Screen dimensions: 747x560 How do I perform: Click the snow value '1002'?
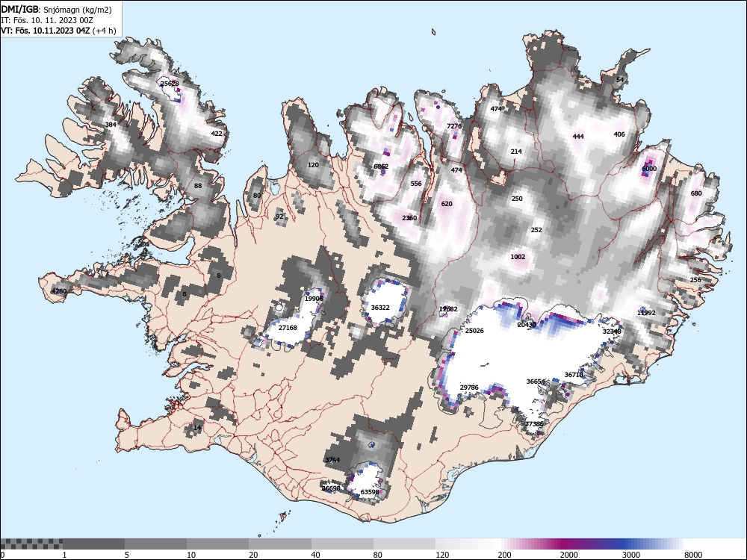pos(518,257)
